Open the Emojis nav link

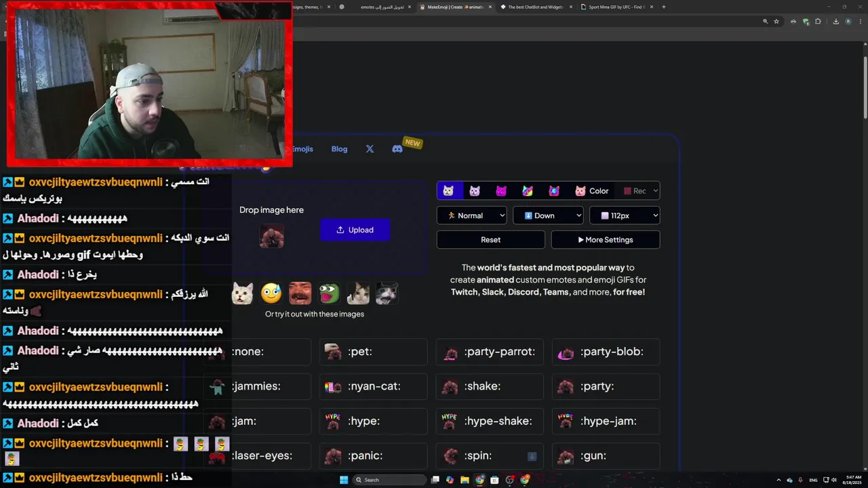[302, 149]
